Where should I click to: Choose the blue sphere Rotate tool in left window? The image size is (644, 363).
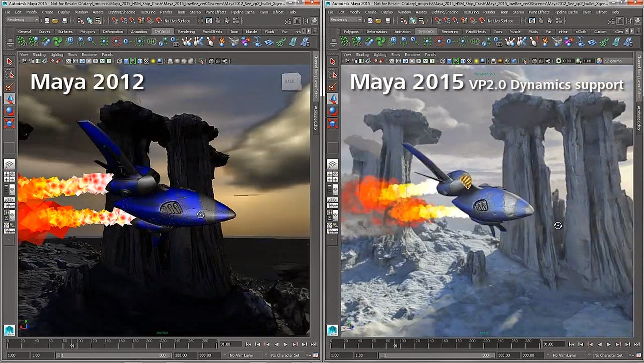10,111
